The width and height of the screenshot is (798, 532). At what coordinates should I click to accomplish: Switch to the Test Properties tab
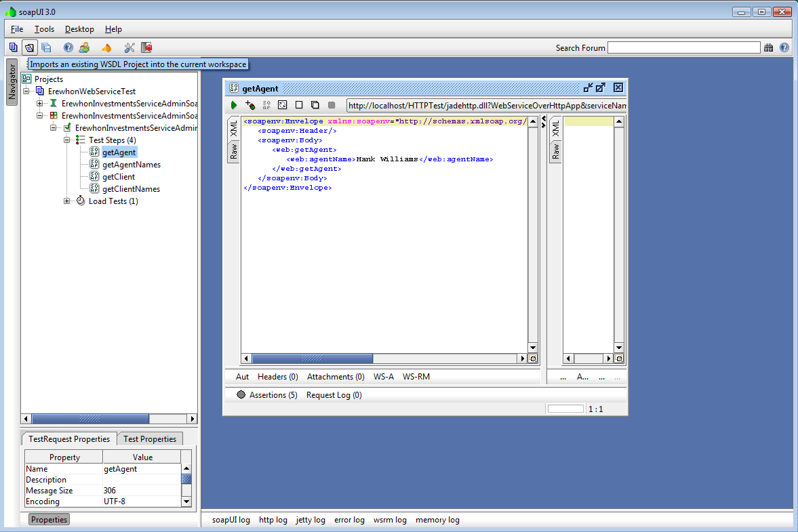(x=150, y=439)
